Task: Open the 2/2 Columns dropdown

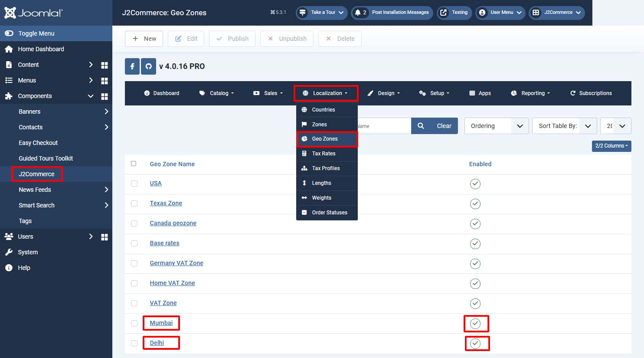Action: click(611, 146)
